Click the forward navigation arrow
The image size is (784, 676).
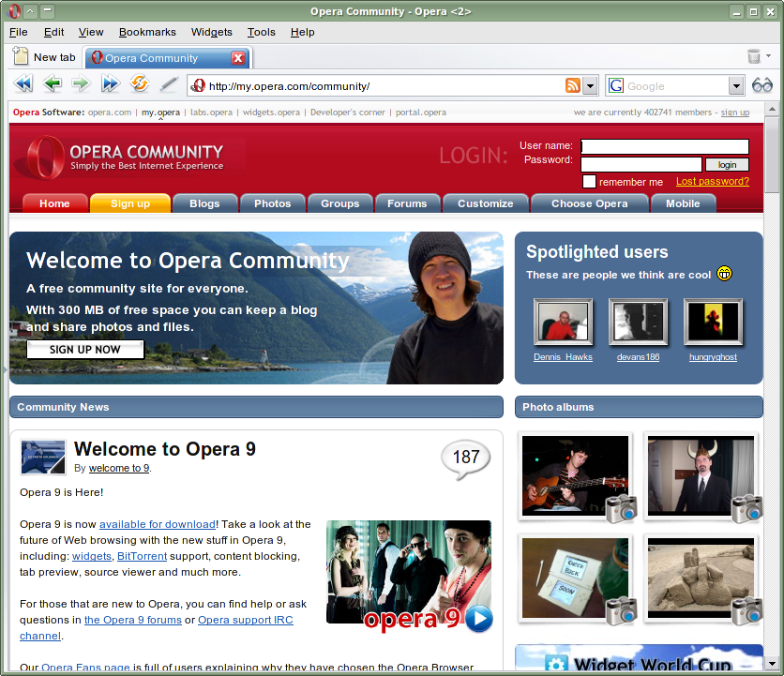(81, 83)
